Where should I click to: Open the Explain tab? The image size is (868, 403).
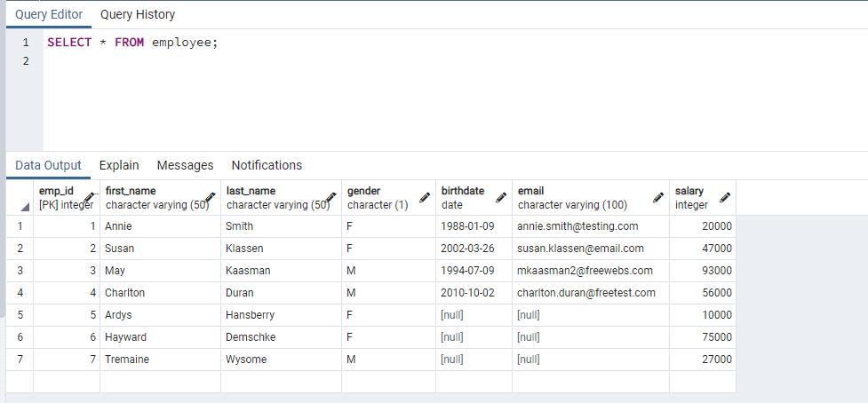click(119, 165)
